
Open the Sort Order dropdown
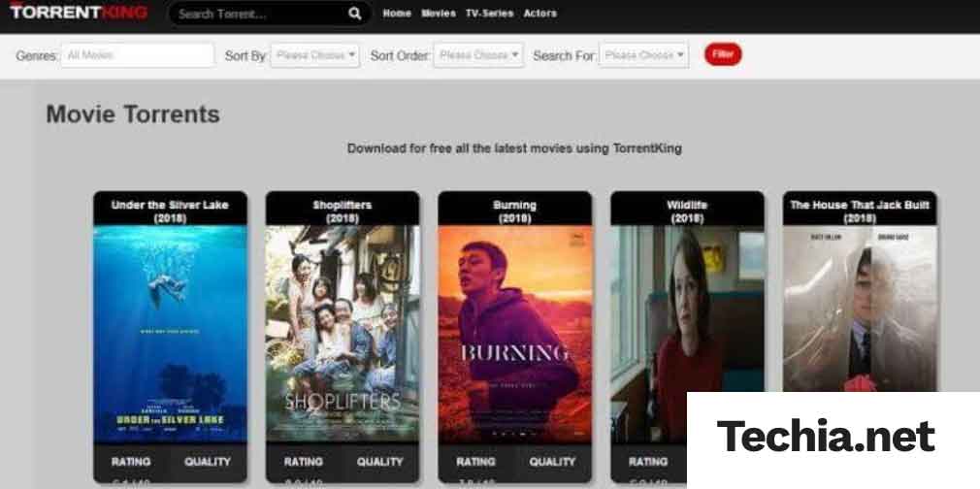[478, 55]
